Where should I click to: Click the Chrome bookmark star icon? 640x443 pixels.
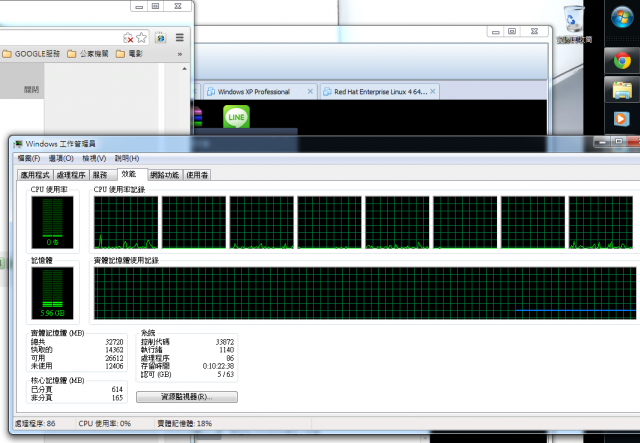[x=142, y=38]
